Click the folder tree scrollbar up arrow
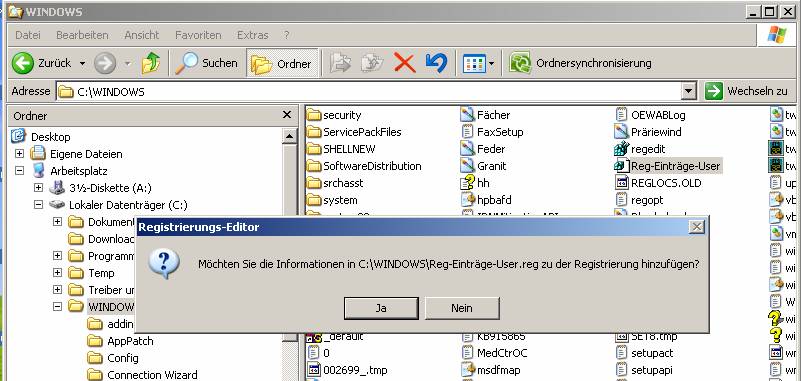Screen dimensions: 801x381 pos(289,136)
